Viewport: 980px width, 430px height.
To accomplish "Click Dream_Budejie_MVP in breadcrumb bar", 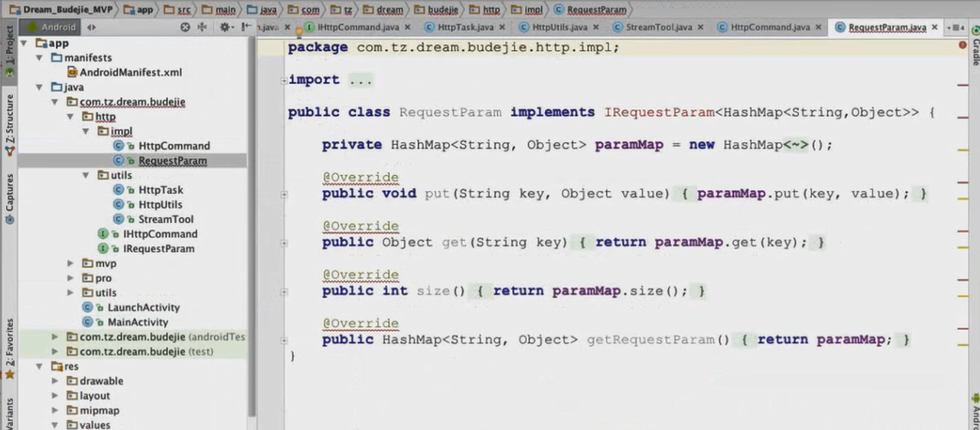I will pyautogui.click(x=60, y=10).
